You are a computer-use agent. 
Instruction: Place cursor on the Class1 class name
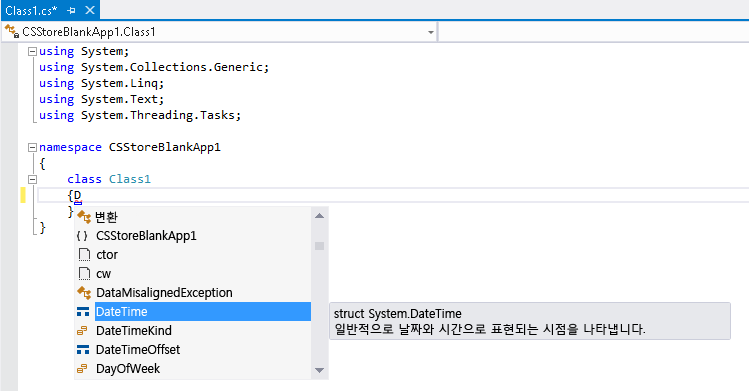(129, 179)
